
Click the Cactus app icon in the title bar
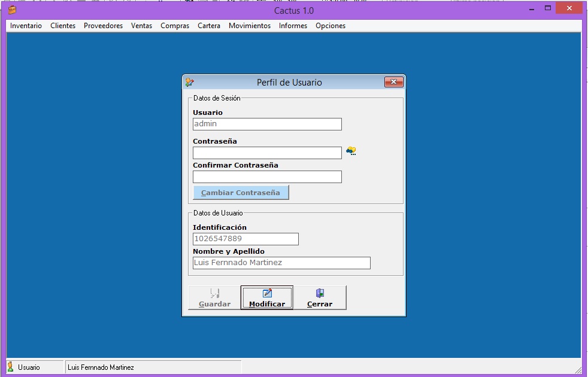[12, 10]
